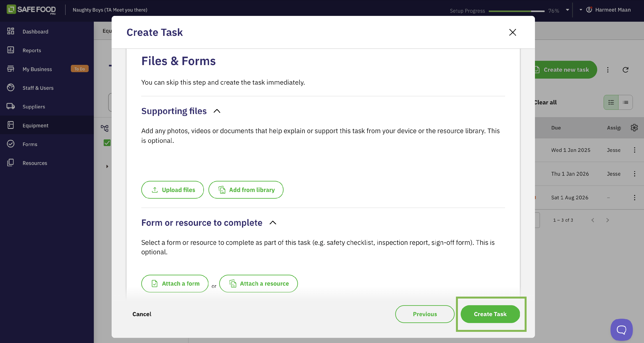
Task: Click the Staff & Users face icon
Action: pos(11,88)
